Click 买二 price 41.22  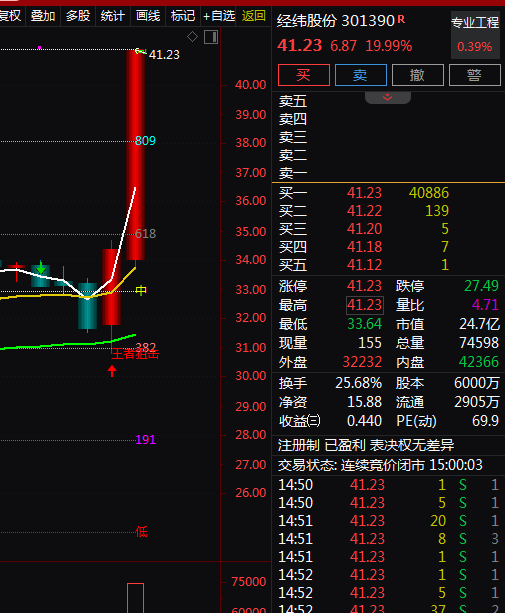pyautogui.click(x=364, y=211)
